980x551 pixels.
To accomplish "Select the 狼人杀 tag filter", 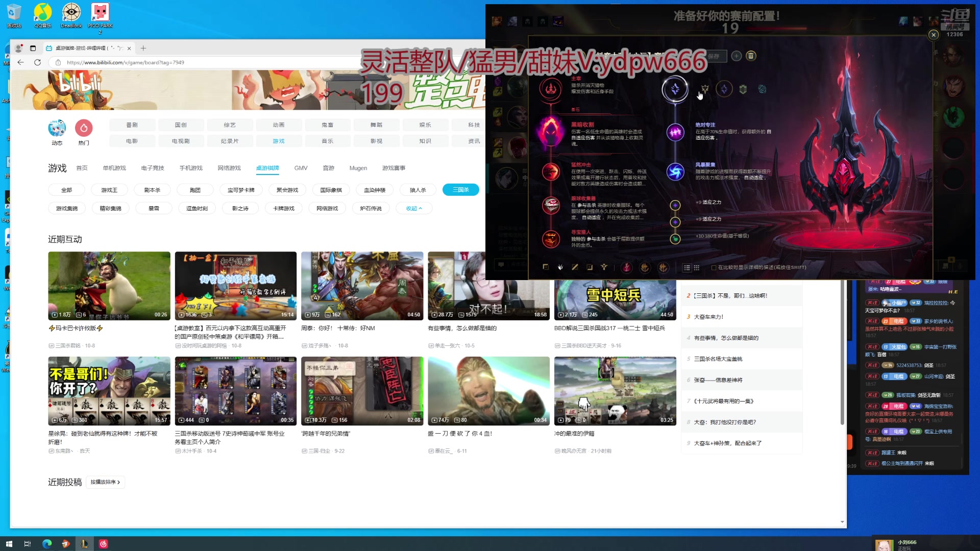I will click(x=418, y=190).
